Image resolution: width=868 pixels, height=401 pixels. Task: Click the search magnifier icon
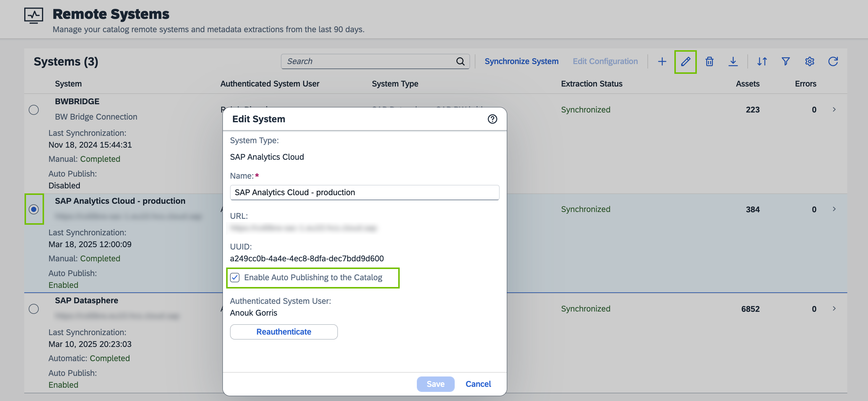point(460,61)
